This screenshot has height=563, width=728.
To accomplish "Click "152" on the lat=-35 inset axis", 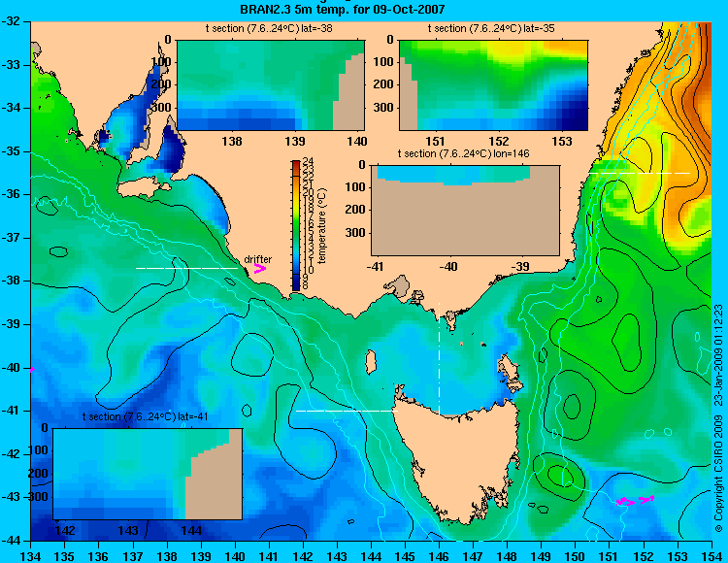I will (499, 141).
